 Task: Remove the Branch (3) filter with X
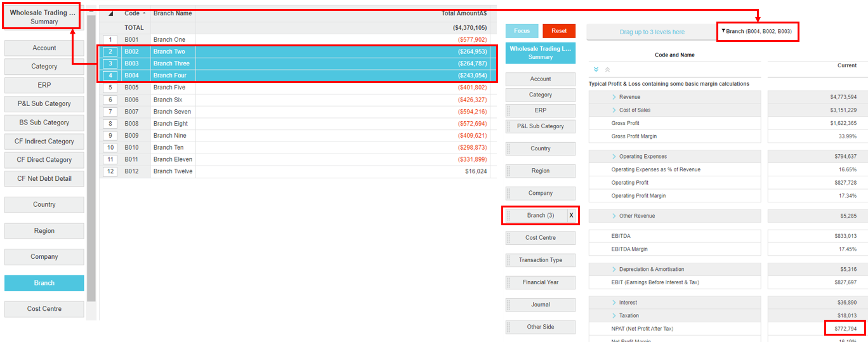pyautogui.click(x=571, y=216)
